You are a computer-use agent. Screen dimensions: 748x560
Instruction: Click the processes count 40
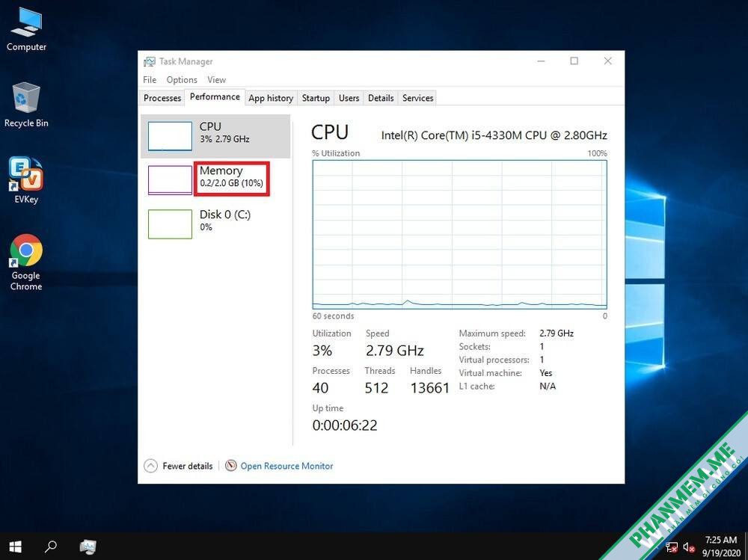click(320, 388)
